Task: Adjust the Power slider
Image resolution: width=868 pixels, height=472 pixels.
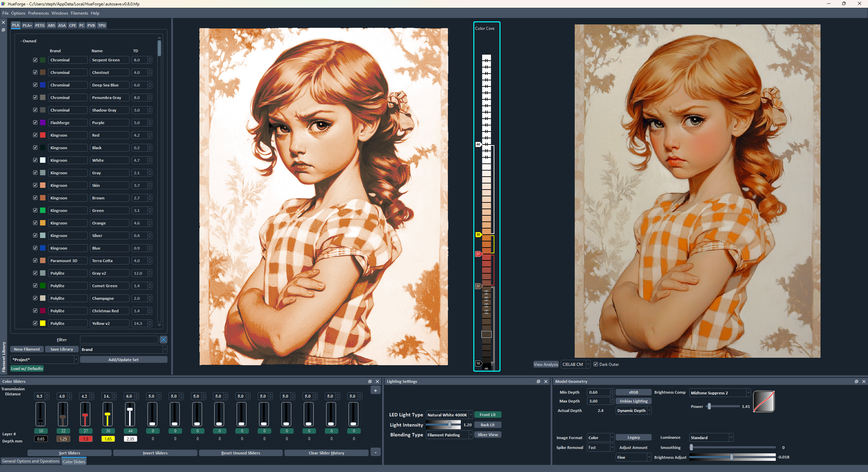Action: [x=709, y=407]
